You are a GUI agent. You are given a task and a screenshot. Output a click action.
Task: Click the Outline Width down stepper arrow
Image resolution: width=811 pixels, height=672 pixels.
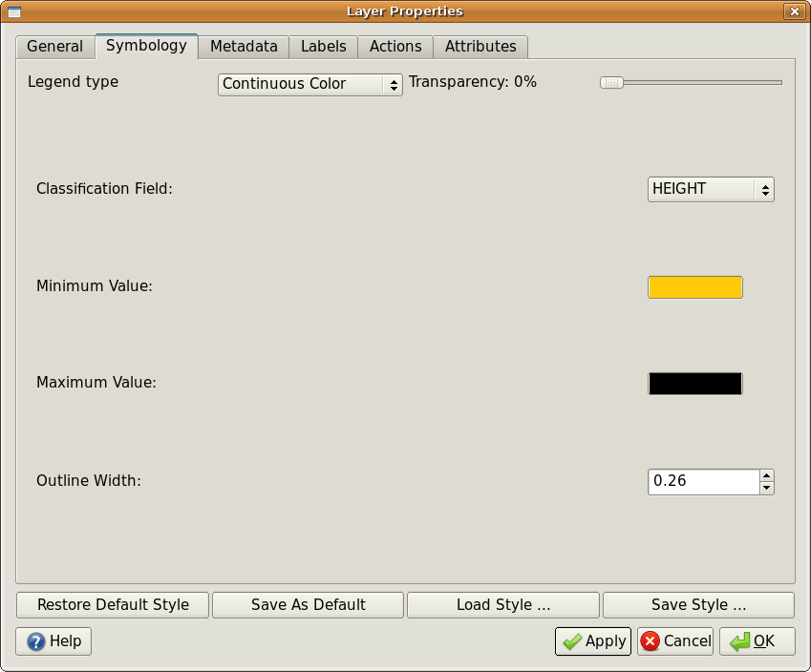(x=766, y=487)
